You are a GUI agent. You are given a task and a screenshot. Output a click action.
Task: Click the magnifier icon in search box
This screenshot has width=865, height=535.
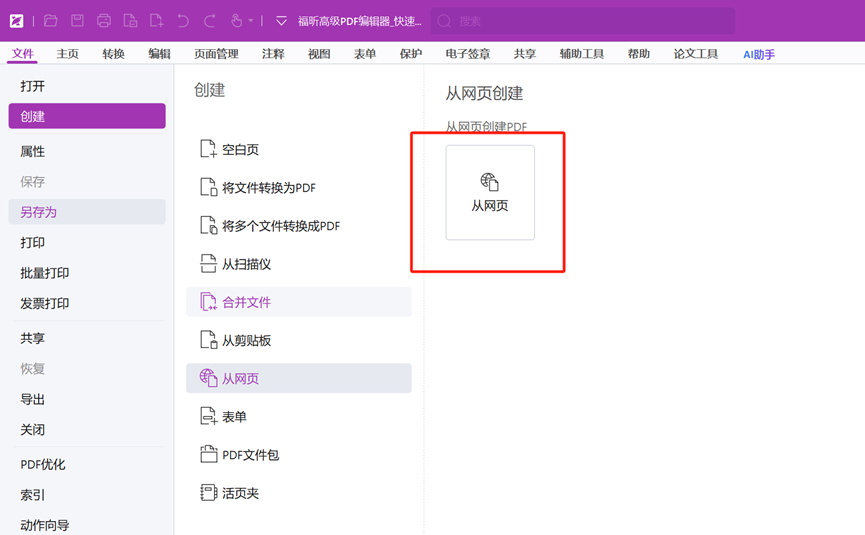tap(444, 21)
